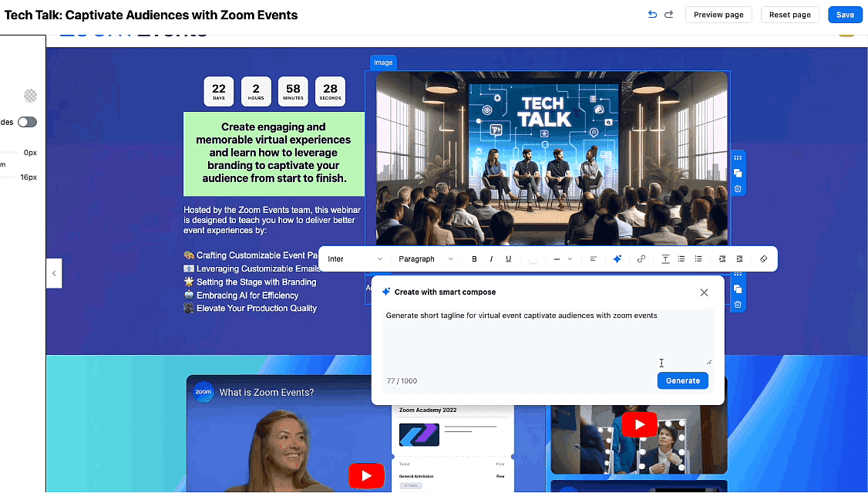The width and height of the screenshot is (868, 500).
Task: Click the undo arrow icon
Action: [x=652, y=15]
